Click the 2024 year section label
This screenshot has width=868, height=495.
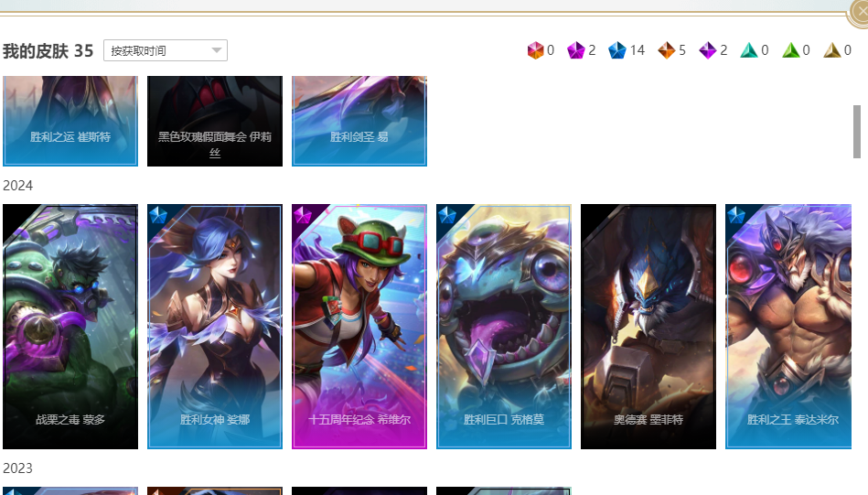[17, 186]
